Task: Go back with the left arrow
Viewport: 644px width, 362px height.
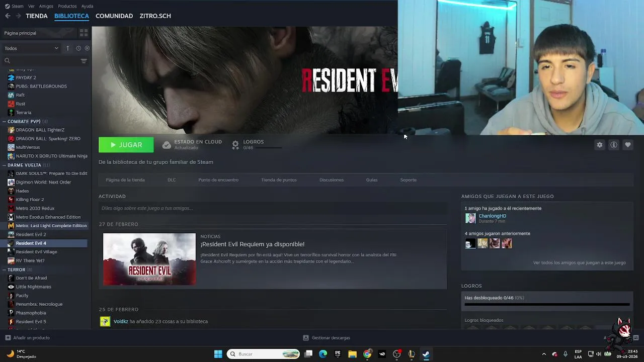Action: 8,16
